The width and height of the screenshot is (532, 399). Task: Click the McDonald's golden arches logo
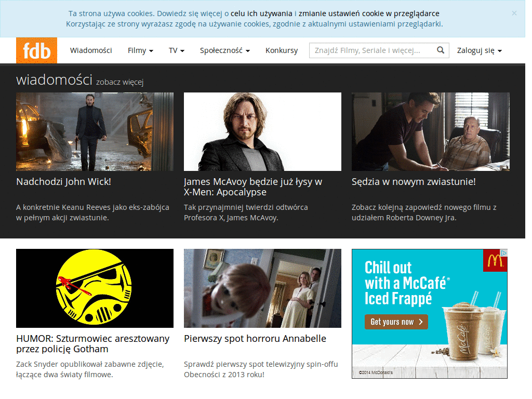coord(495,261)
